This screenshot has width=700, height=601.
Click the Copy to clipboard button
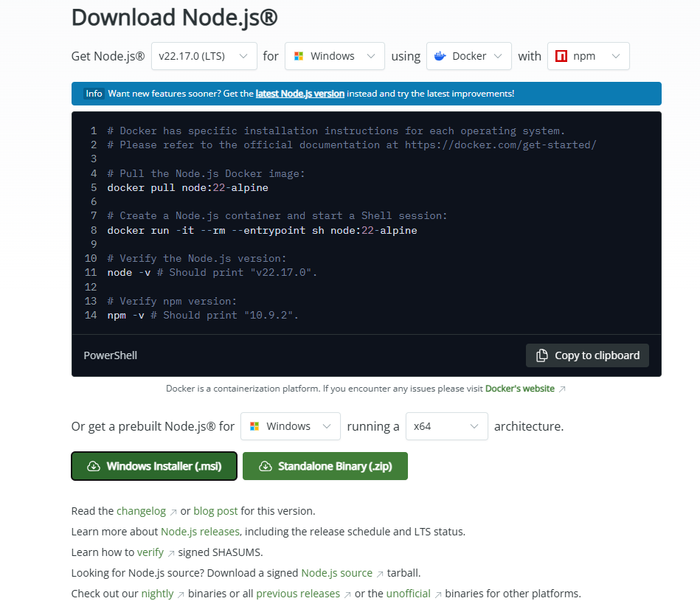click(x=587, y=355)
